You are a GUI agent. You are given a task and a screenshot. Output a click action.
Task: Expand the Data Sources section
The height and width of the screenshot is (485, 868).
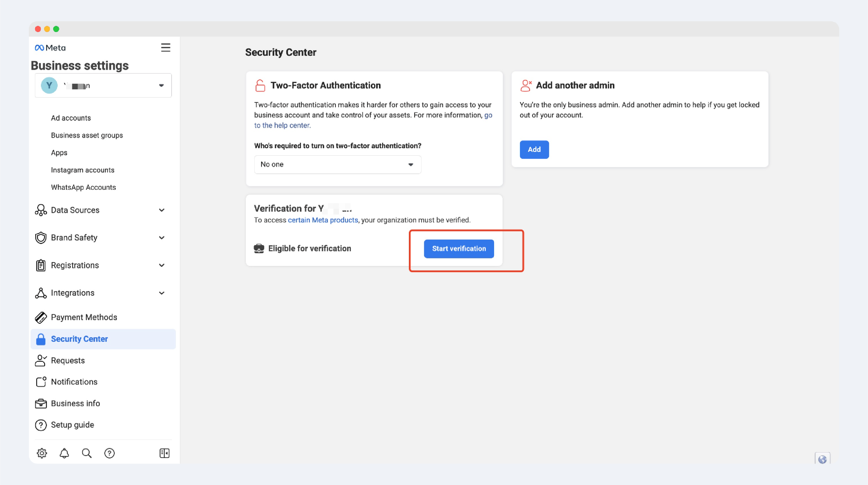(161, 210)
